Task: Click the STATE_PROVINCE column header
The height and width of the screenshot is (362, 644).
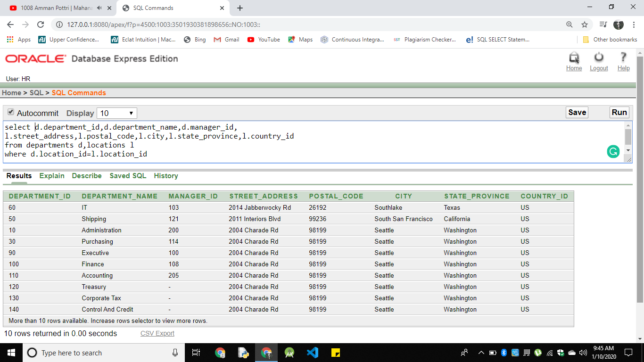Action: (x=477, y=196)
